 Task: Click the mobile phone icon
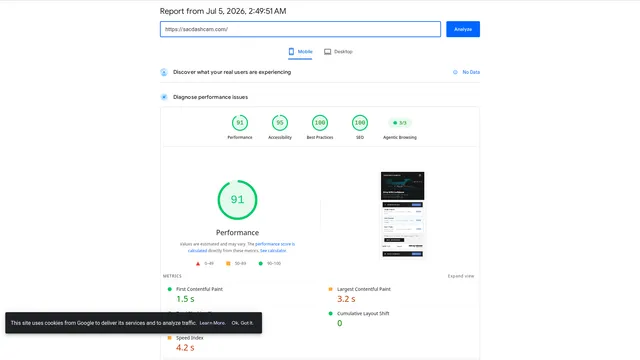[291, 51]
